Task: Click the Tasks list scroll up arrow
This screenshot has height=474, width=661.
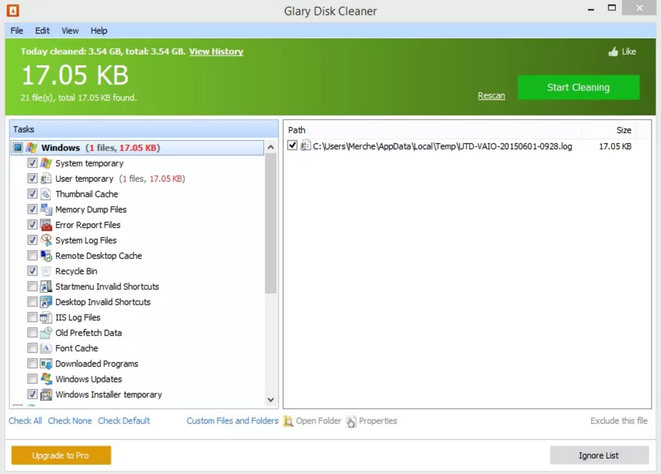Action: pos(271,147)
